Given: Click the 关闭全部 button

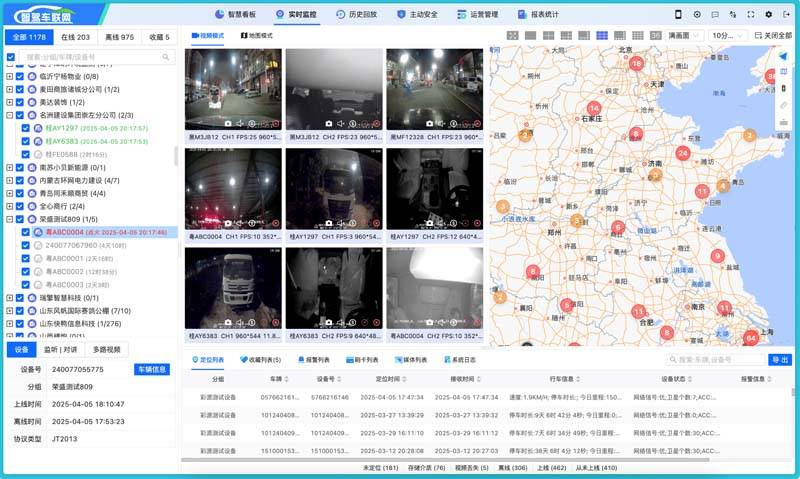Looking at the screenshot, I should pyautogui.click(x=772, y=36).
